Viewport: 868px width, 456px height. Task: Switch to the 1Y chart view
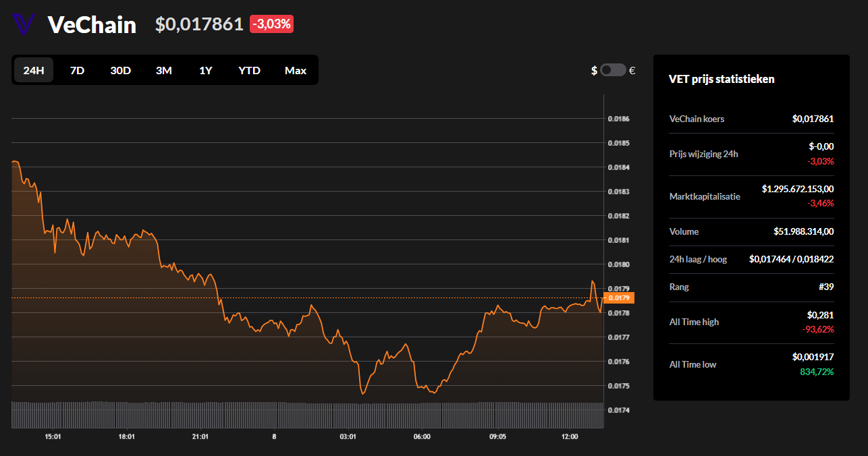pos(205,70)
